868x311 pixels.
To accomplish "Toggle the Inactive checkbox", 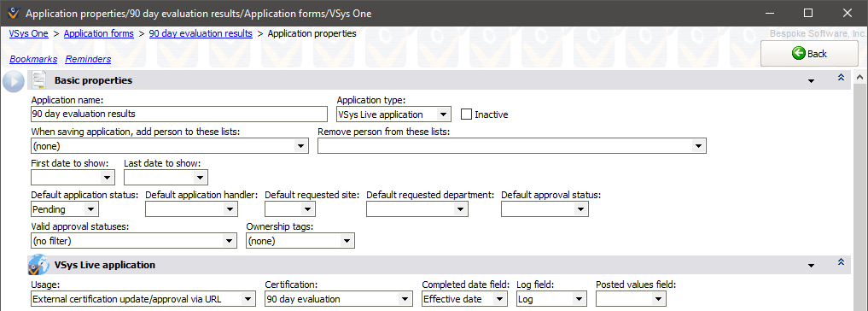I will [x=466, y=114].
